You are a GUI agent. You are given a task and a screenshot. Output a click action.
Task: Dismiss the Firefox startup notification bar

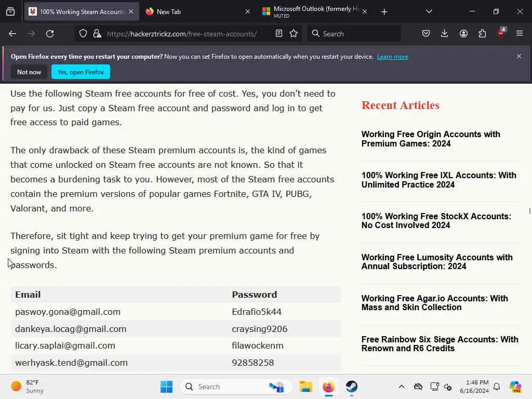pos(519,56)
